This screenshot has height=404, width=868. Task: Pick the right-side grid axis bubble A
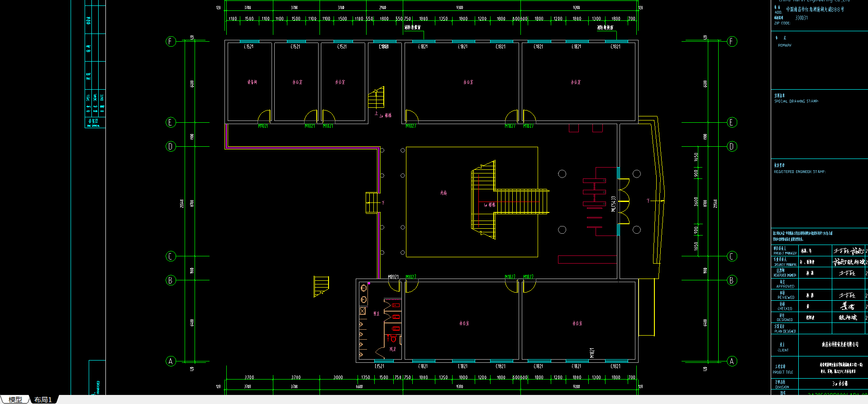[732, 361]
